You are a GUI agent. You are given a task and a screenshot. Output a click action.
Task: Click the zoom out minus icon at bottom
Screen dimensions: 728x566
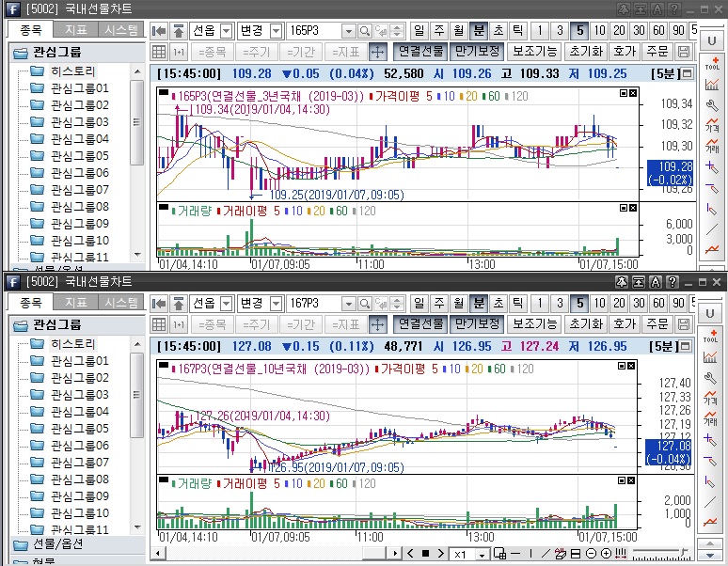(591, 554)
